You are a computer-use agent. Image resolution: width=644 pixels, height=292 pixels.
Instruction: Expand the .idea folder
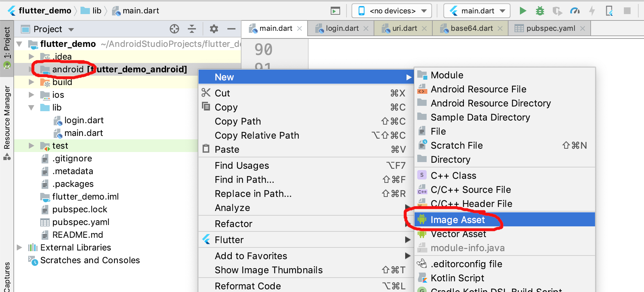point(32,57)
